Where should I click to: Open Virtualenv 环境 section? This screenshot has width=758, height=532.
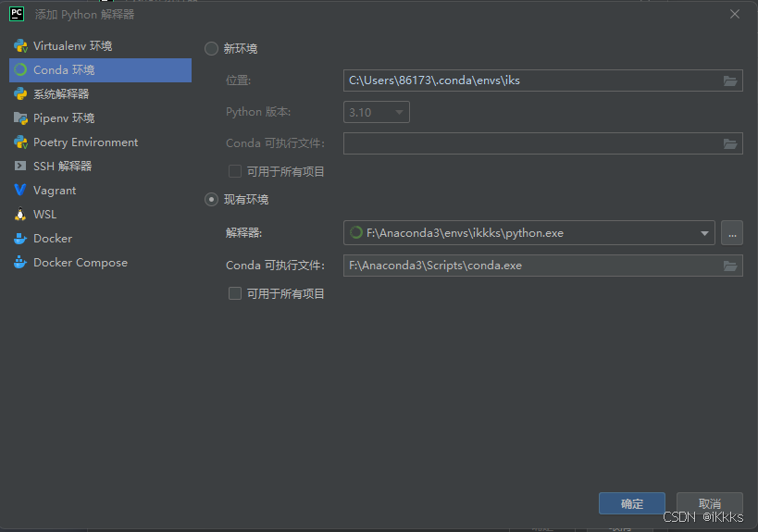101,46
